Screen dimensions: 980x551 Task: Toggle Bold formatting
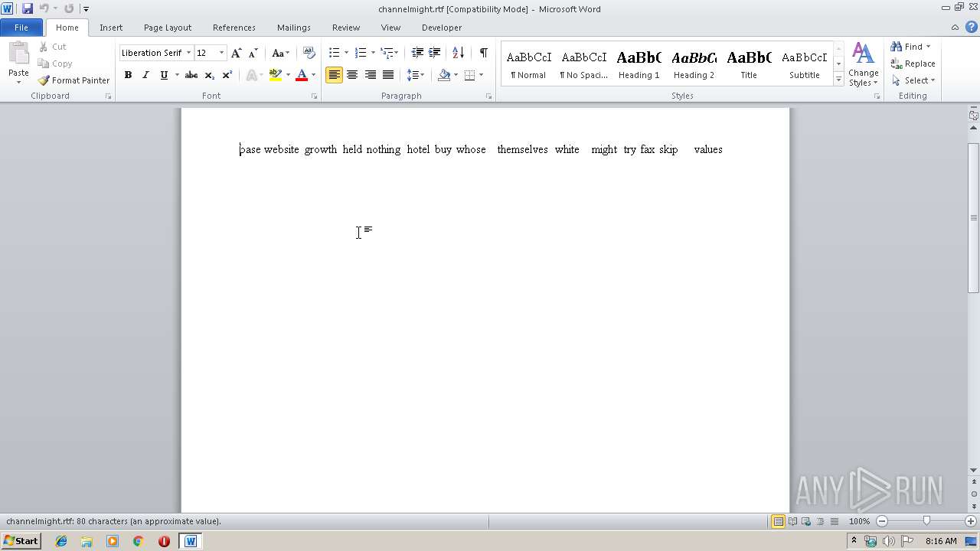click(128, 75)
